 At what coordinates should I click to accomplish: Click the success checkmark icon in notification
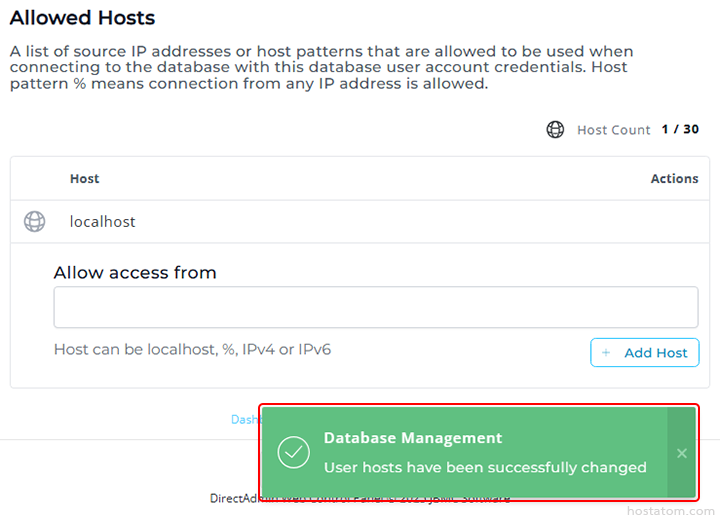(x=293, y=452)
